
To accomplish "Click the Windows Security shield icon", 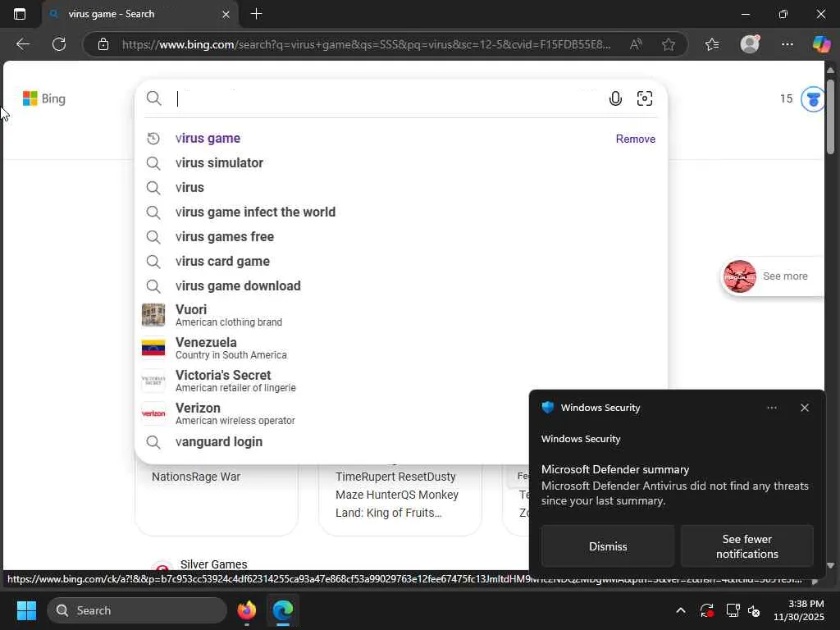I will [x=547, y=408].
